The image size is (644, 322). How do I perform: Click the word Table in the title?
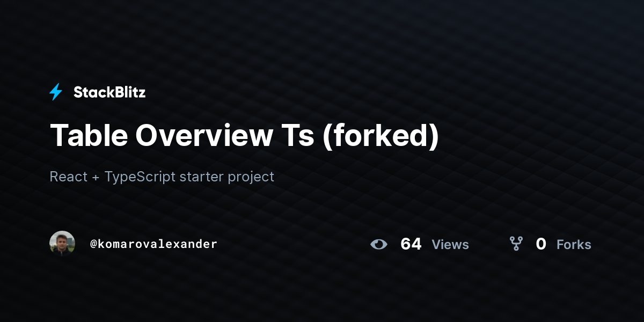pos(89,135)
